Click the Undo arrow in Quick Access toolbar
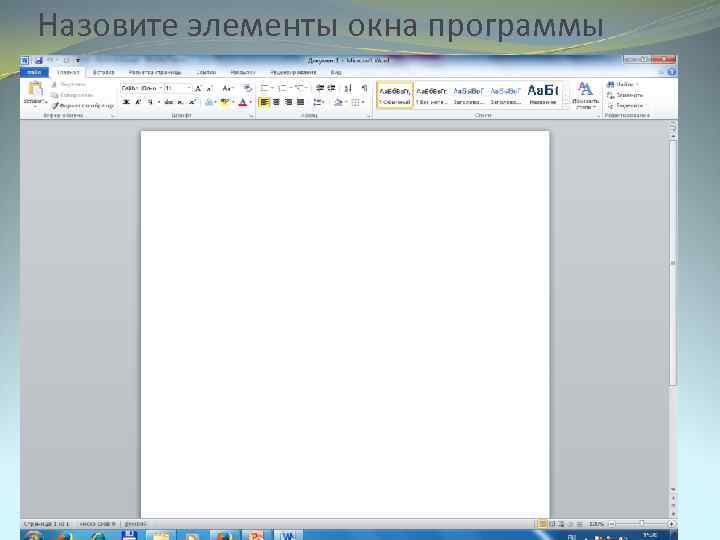The width and height of the screenshot is (720, 540). (51, 60)
